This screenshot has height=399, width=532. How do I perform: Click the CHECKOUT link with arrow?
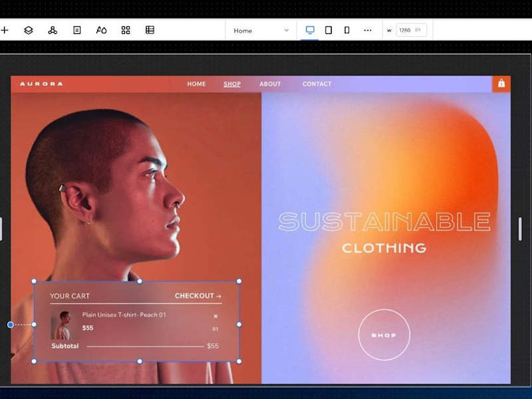click(198, 296)
